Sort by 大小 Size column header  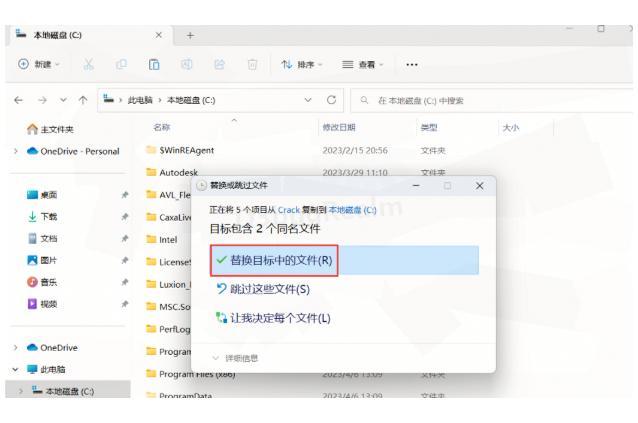[x=511, y=128]
